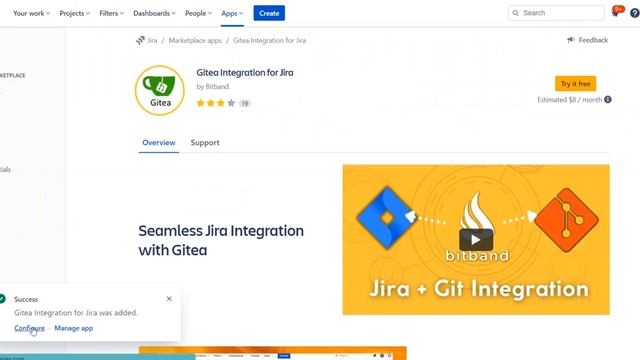Click the Gitea app logo
Viewport: 640px width, 360px height.
click(x=160, y=91)
